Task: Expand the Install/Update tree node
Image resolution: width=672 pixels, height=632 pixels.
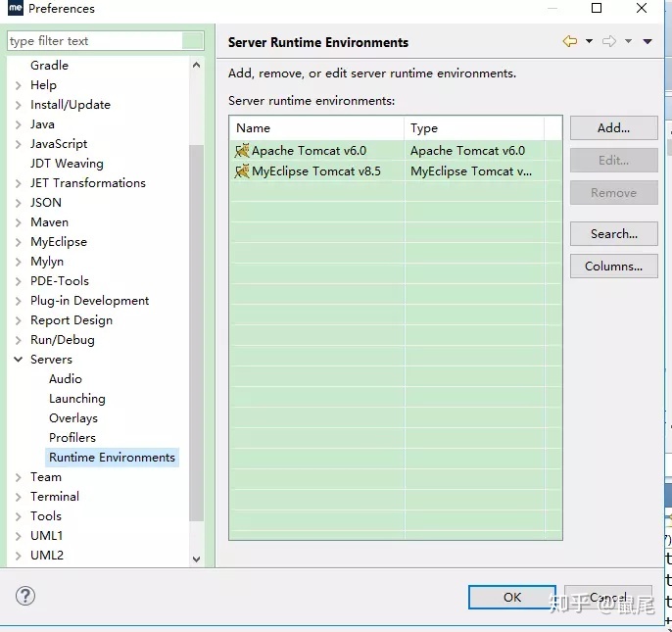Action: [x=18, y=105]
